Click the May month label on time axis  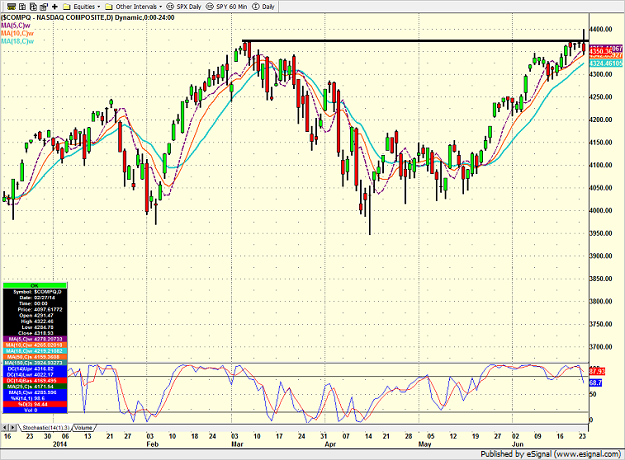point(425,444)
